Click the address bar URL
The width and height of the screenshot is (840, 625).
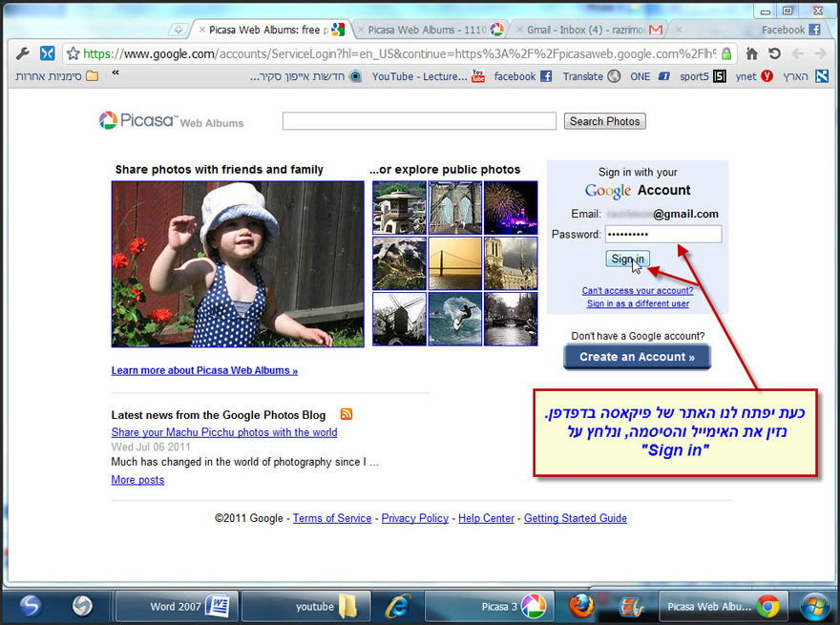tap(399, 53)
